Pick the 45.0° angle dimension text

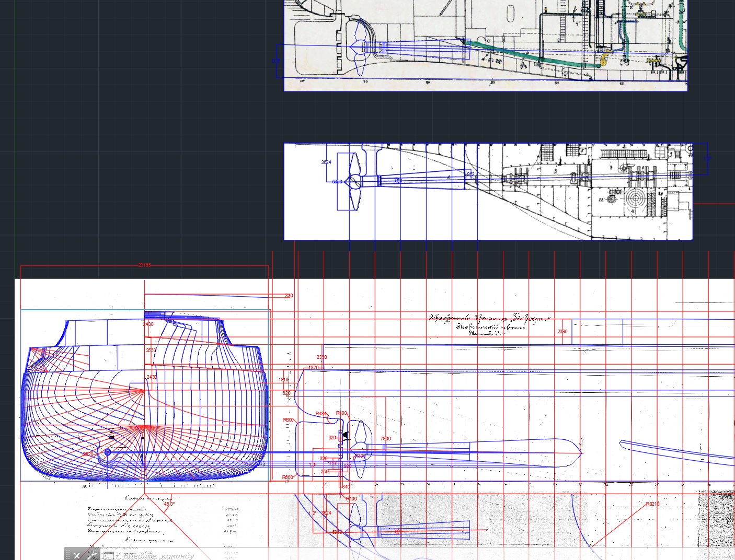169,504
